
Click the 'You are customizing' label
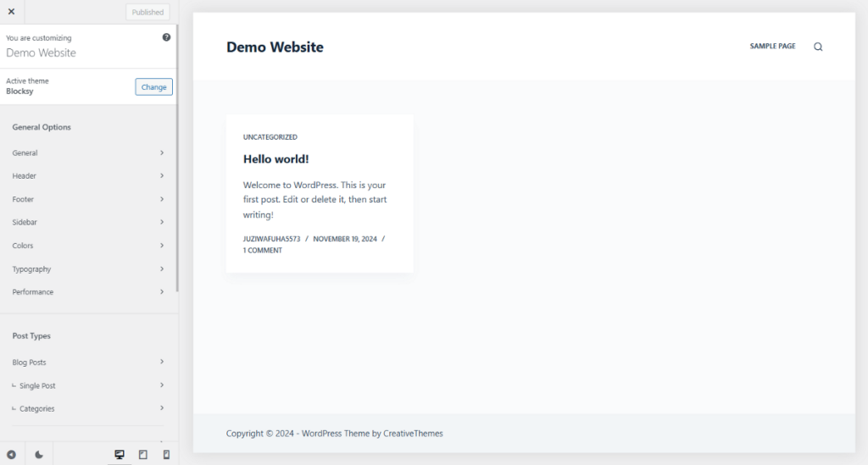click(x=39, y=38)
